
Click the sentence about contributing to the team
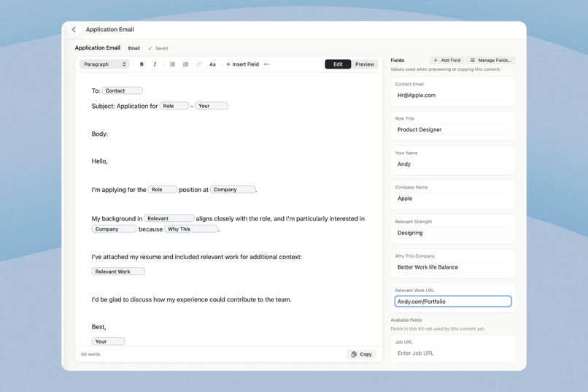point(192,300)
